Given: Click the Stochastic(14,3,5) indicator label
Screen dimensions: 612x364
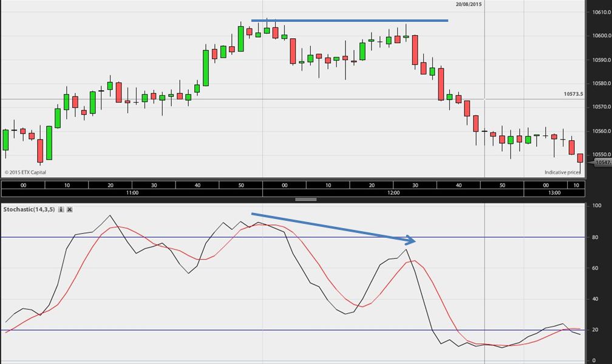Looking at the screenshot, I should (x=29, y=209).
